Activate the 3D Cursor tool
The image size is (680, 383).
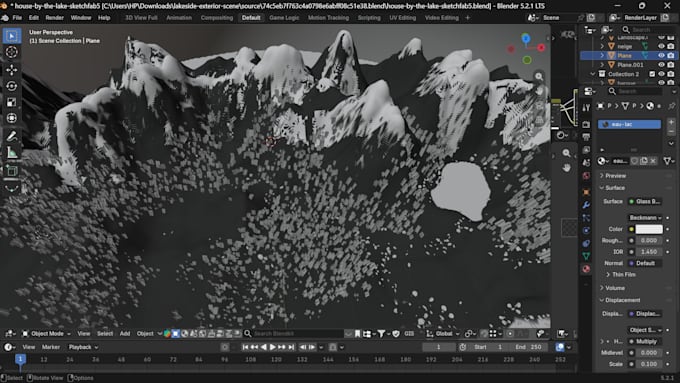pyautogui.click(x=12, y=52)
